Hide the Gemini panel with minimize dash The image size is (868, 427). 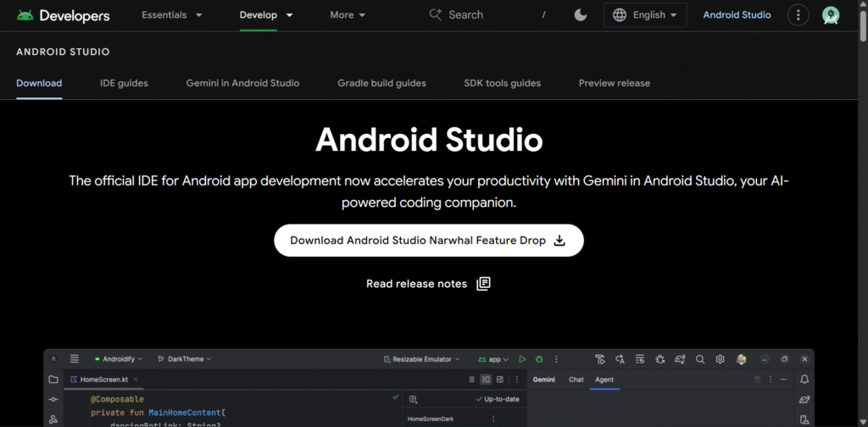pos(783,380)
